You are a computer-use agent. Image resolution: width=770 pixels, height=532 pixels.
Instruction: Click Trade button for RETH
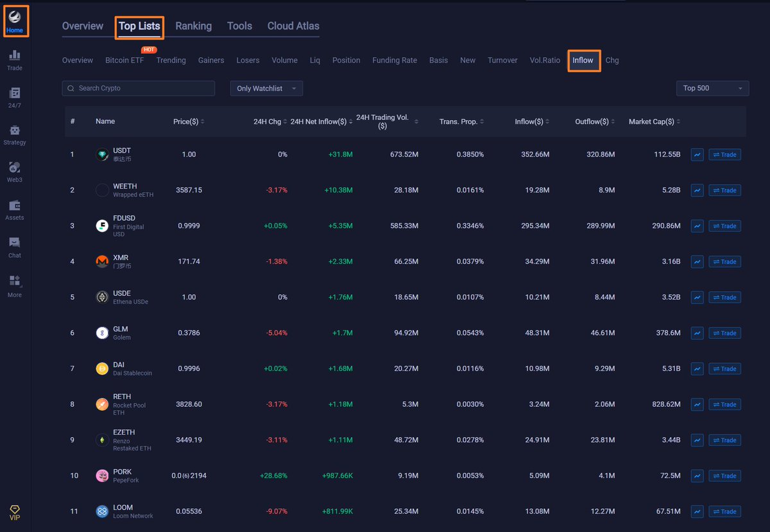(x=725, y=404)
